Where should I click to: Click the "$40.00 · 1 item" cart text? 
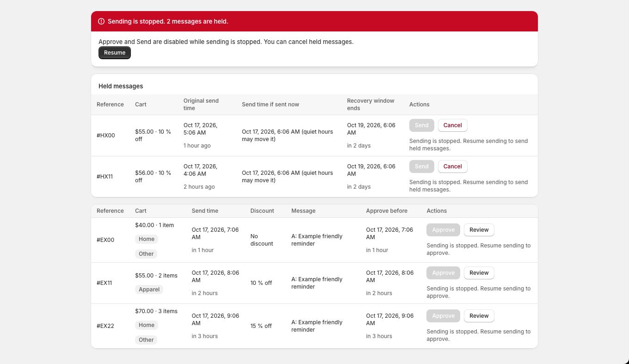pos(154,225)
